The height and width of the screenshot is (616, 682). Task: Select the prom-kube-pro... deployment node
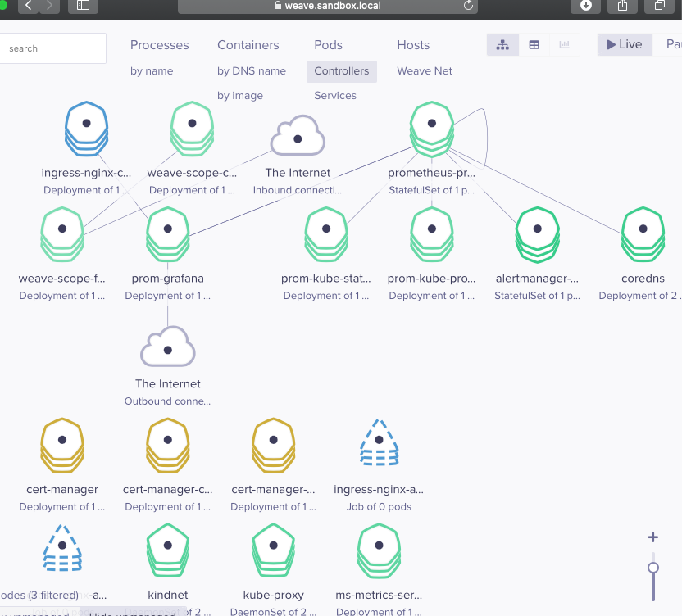click(432, 234)
